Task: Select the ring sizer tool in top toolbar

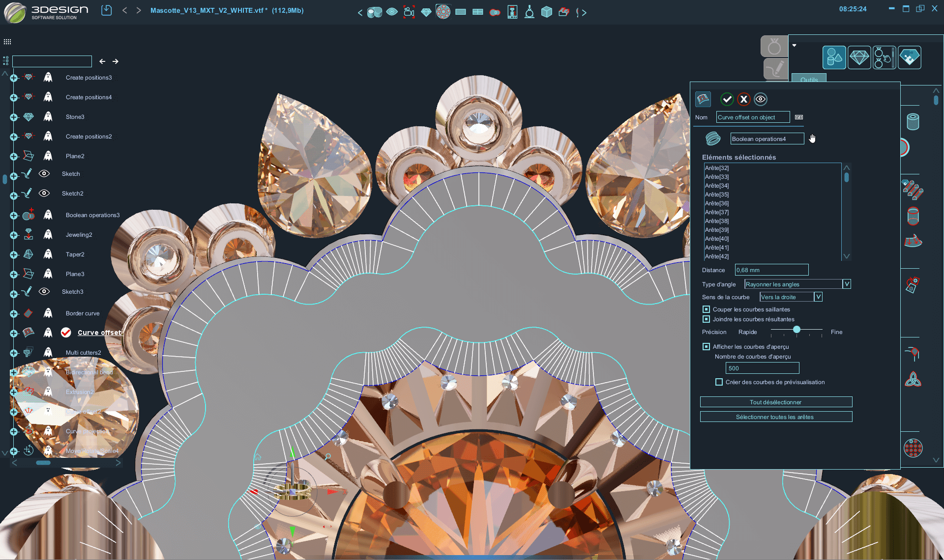Action: (x=530, y=11)
